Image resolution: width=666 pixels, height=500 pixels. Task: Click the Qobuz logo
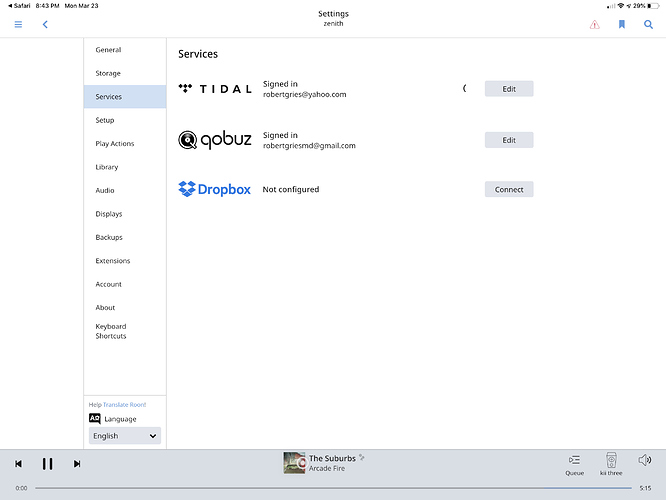215,140
